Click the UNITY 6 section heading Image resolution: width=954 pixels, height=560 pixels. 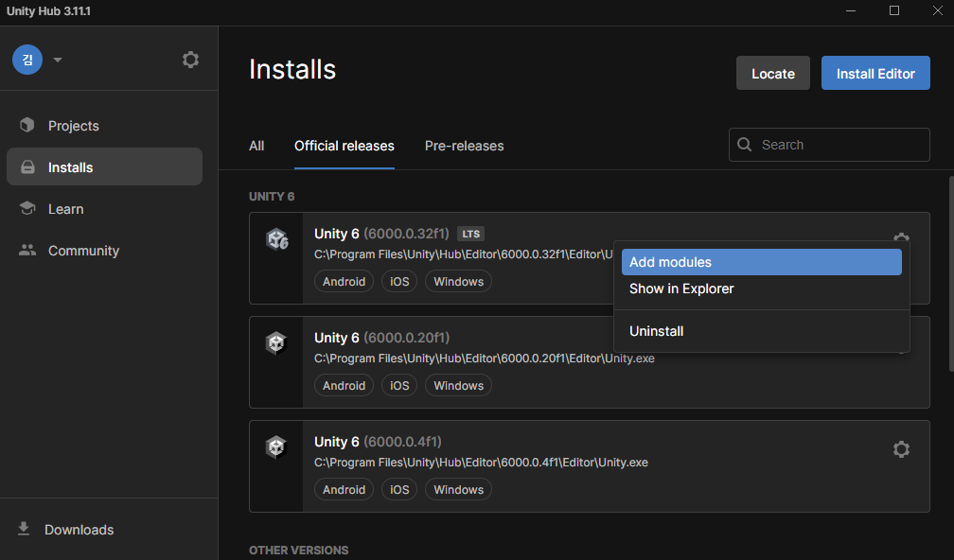pyautogui.click(x=272, y=197)
